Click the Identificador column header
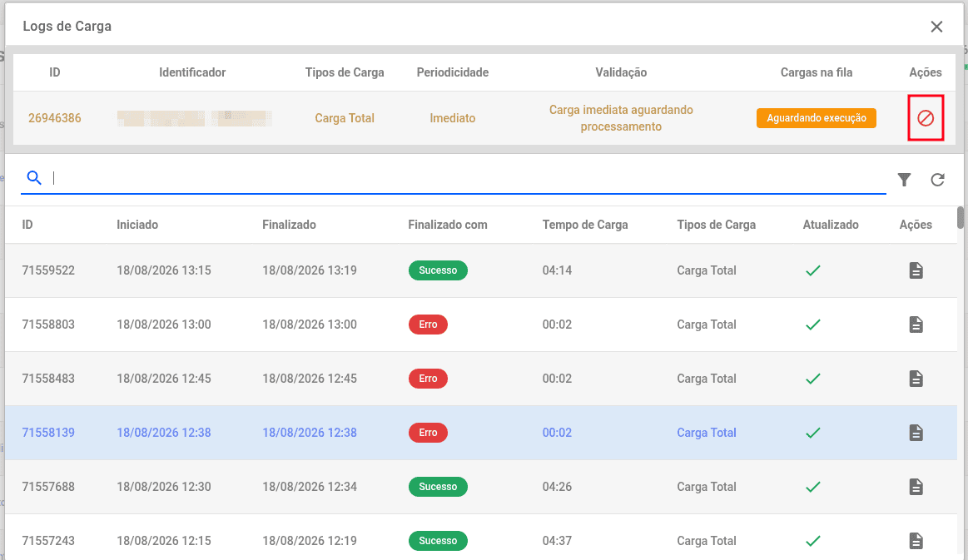The image size is (968, 560). (192, 72)
